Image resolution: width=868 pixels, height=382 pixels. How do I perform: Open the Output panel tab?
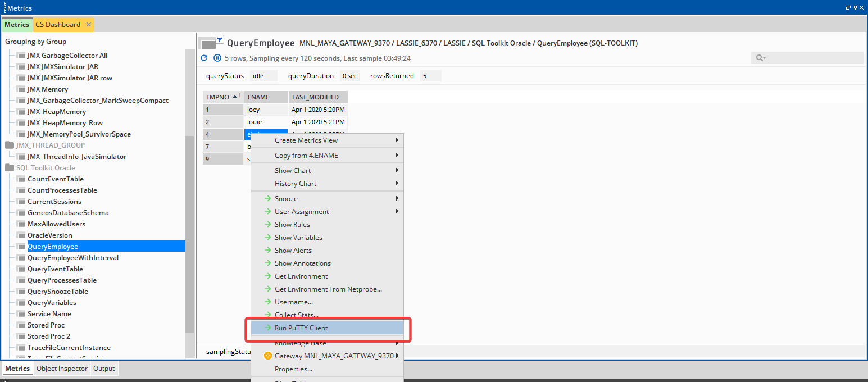pyautogui.click(x=104, y=369)
